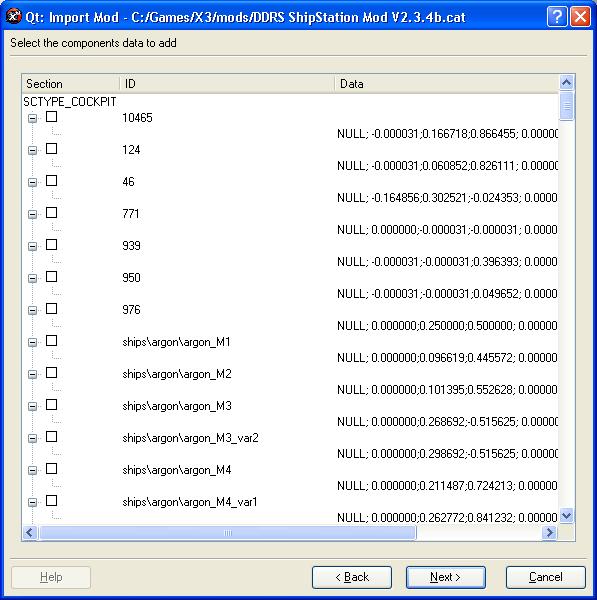Select data row with 0.101395;0.552628
This screenshot has height=600, width=597.
[x=447, y=390]
